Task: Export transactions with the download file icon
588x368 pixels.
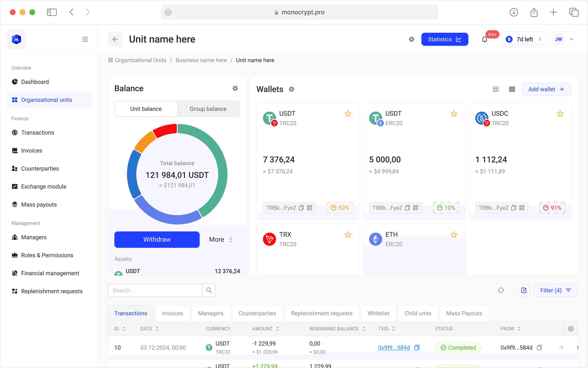Action: point(524,290)
